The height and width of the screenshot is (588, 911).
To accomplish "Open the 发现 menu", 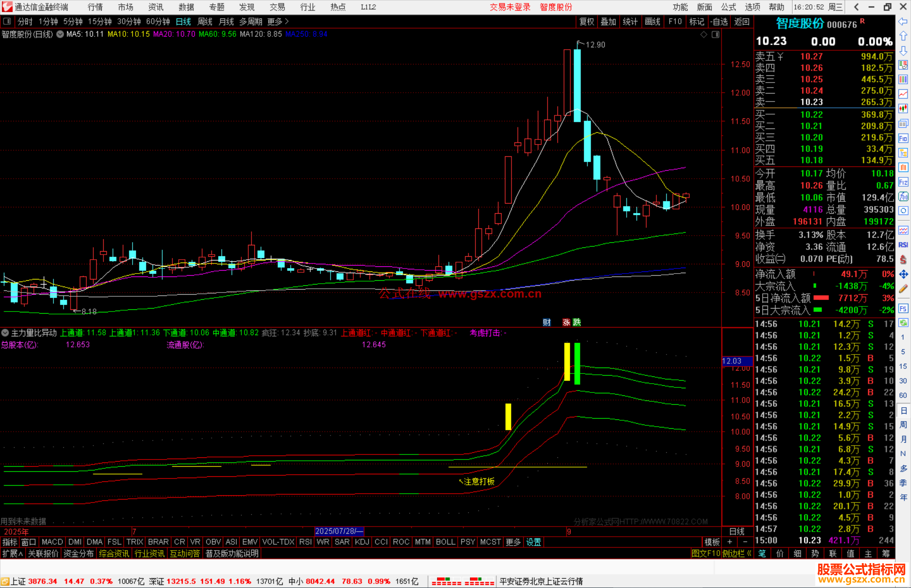I will pyautogui.click(x=247, y=7).
